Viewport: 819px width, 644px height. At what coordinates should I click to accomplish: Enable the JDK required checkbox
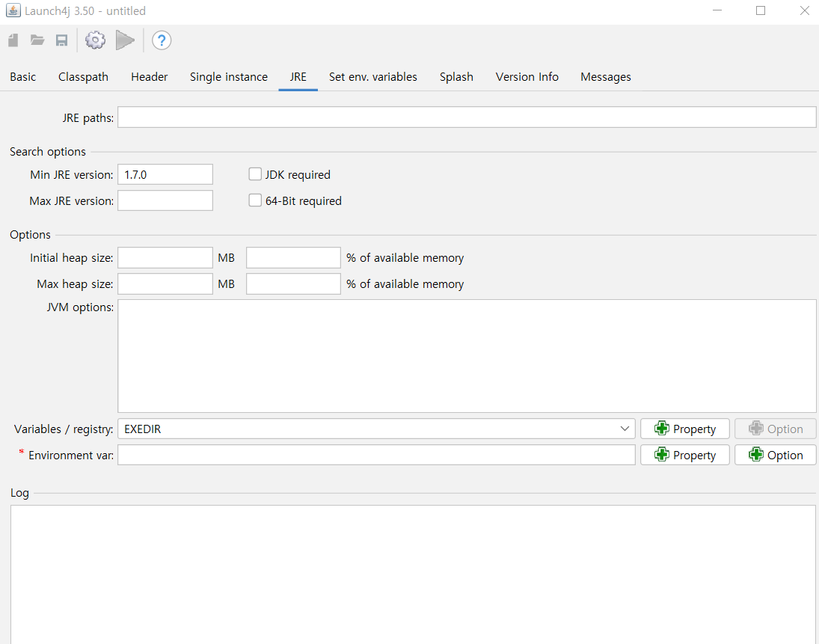coord(255,174)
